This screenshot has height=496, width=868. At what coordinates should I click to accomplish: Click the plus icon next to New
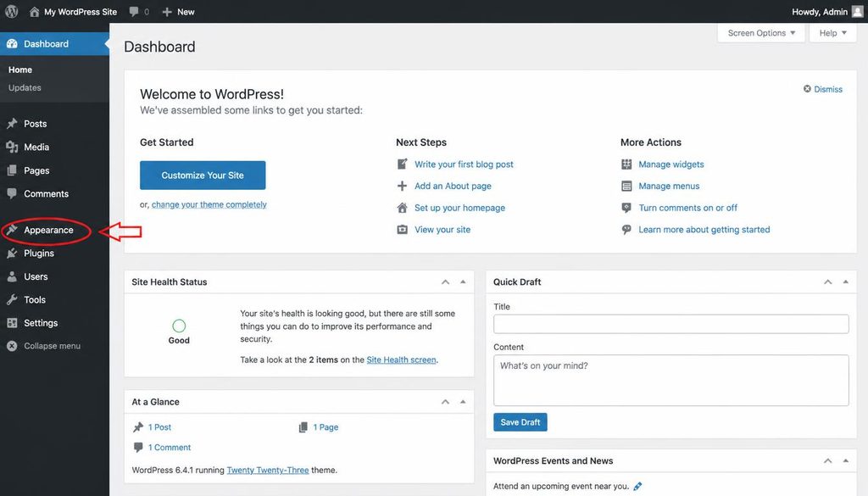click(167, 12)
